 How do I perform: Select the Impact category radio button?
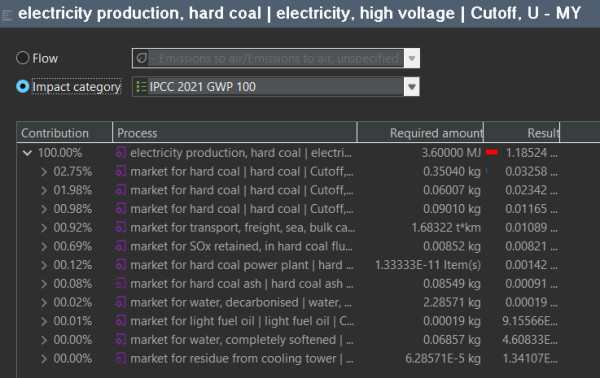click(23, 86)
